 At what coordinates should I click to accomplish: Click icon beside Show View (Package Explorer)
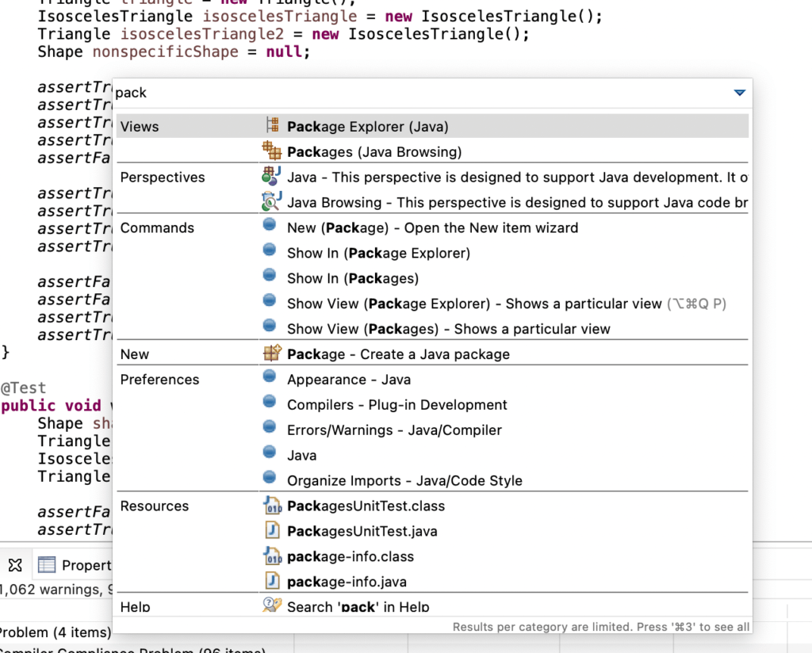pos(270,300)
